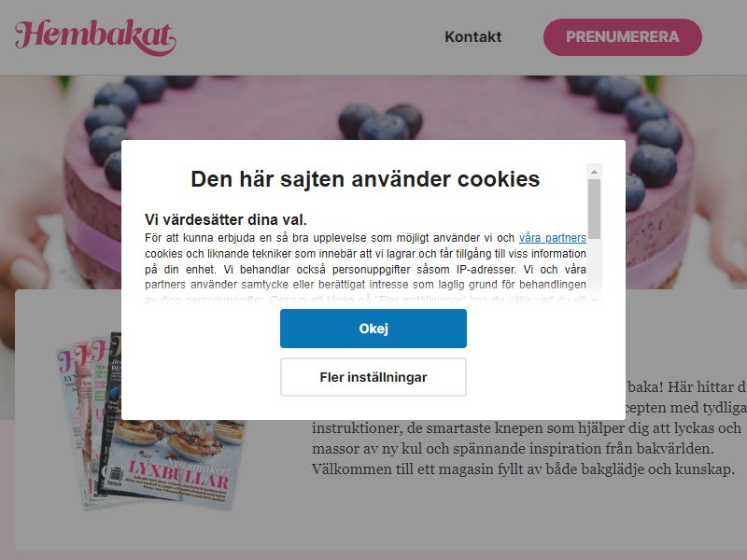747x560 pixels.
Task: Click the cookie description paragraph text
Action: click(x=365, y=269)
